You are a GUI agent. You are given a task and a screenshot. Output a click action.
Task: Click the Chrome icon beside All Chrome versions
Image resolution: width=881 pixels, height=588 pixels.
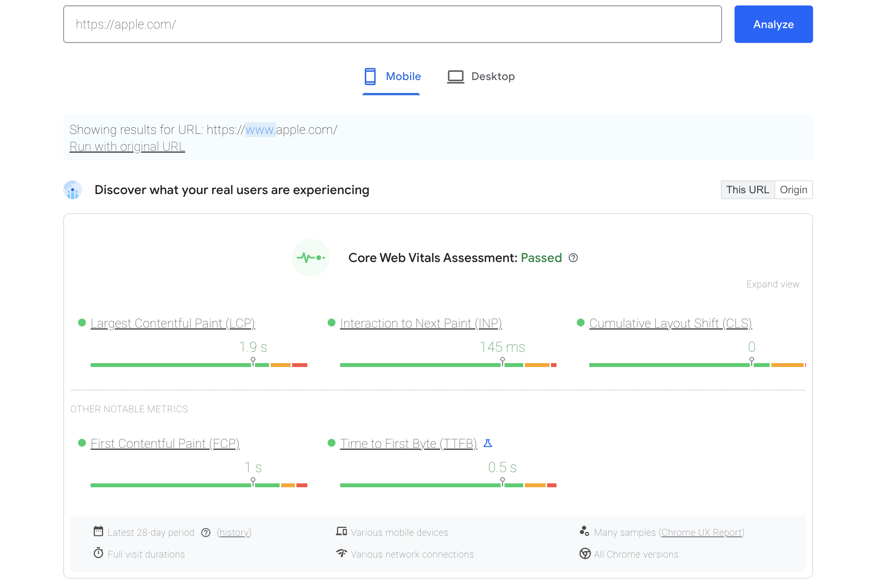click(x=585, y=554)
